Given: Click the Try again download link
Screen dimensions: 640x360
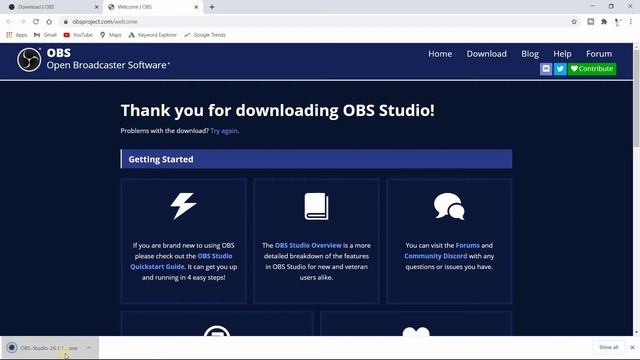Looking at the screenshot, I should tap(224, 131).
